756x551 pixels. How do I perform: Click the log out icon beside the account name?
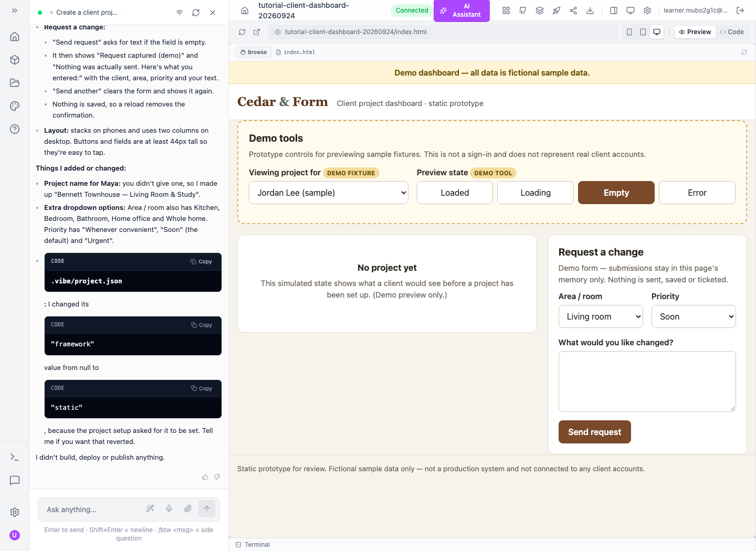[x=740, y=10]
